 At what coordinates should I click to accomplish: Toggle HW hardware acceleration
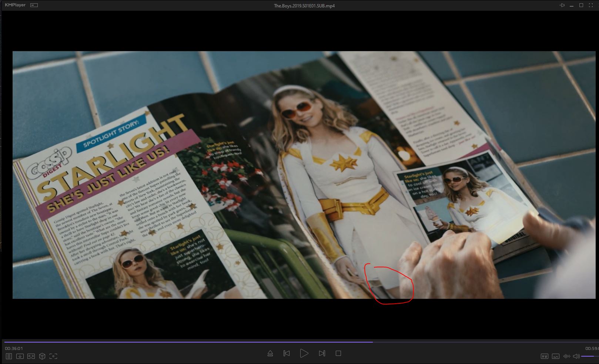pyautogui.click(x=544, y=356)
